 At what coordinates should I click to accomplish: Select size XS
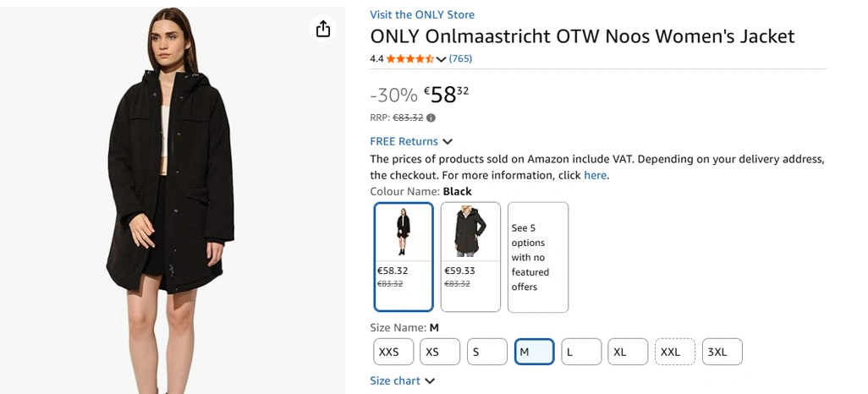(x=440, y=352)
